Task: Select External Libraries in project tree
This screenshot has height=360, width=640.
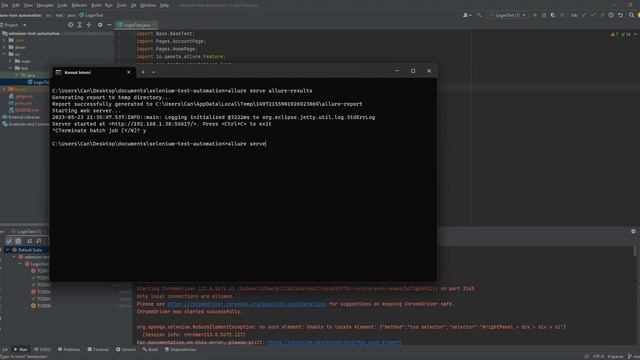Action: (21, 117)
